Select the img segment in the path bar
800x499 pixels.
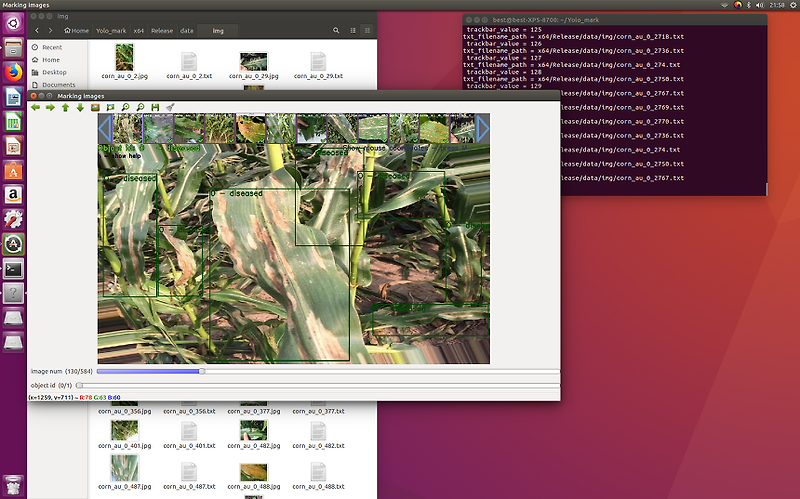point(218,31)
